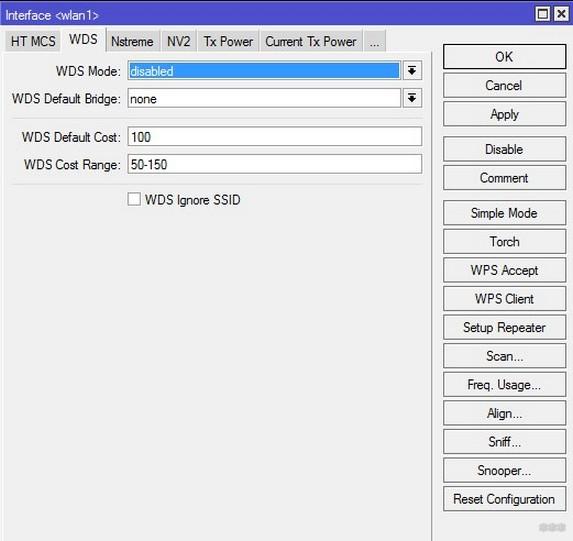Viewport: 573px width, 541px height.
Task: Go to the Tx Power tab
Action: pyautogui.click(x=228, y=41)
